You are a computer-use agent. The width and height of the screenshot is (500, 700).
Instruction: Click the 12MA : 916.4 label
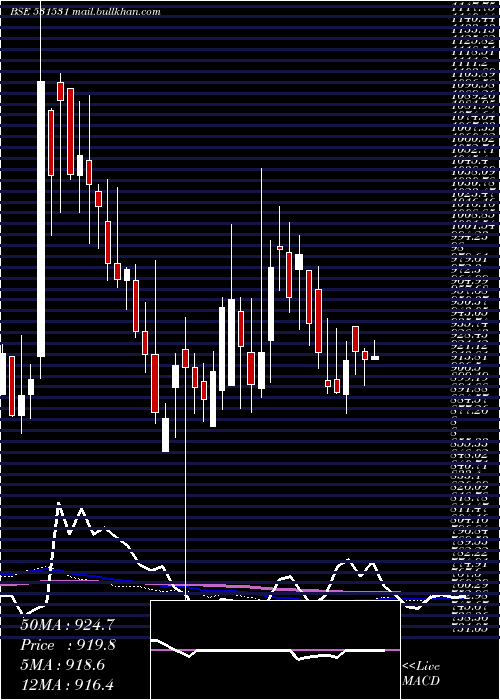click(68, 685)
